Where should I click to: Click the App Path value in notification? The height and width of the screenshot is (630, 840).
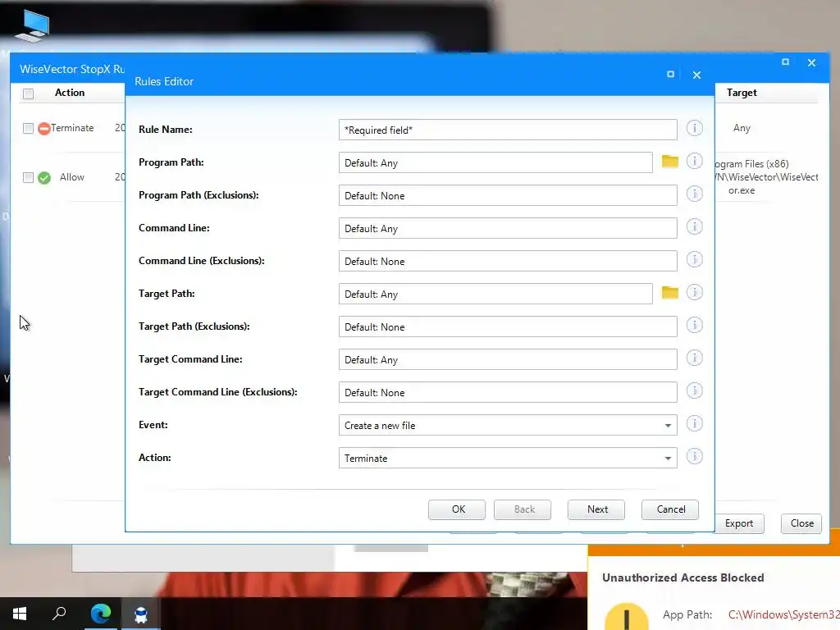tap(783, 615)
